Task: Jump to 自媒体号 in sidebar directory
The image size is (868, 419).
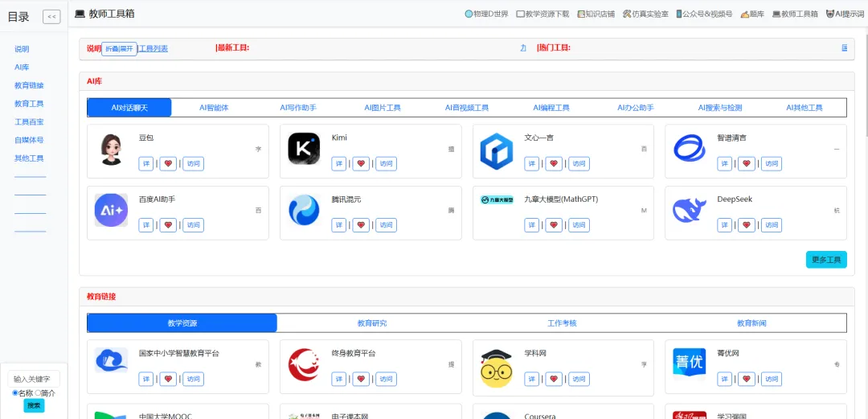Action: 29,140
